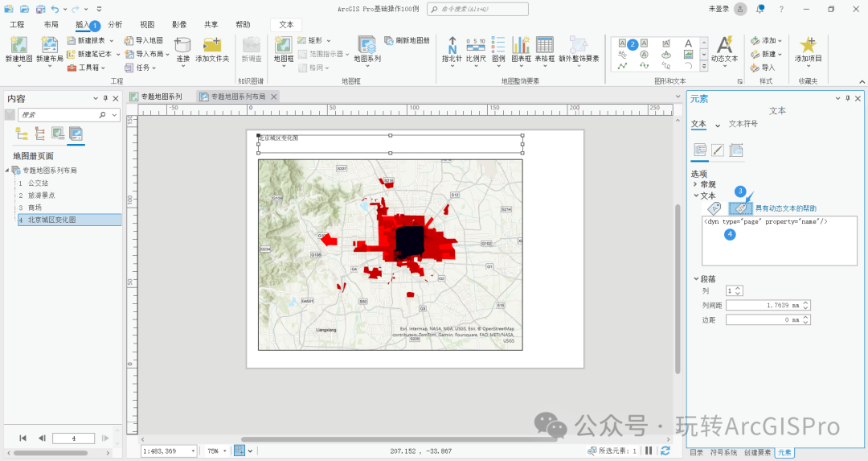The image size is (868, 461).
Task: Click 刷新地图册 refresh button
Action: pos(407,40)
